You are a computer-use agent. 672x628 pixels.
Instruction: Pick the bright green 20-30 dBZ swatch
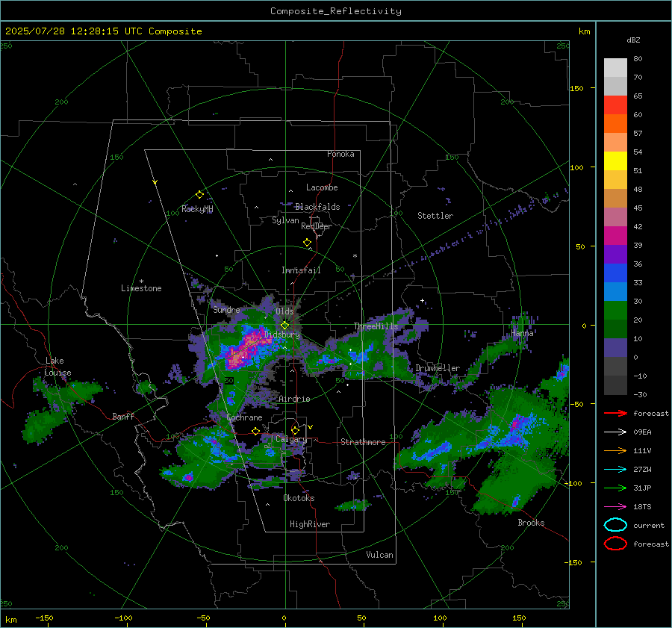tap(615, 311)
